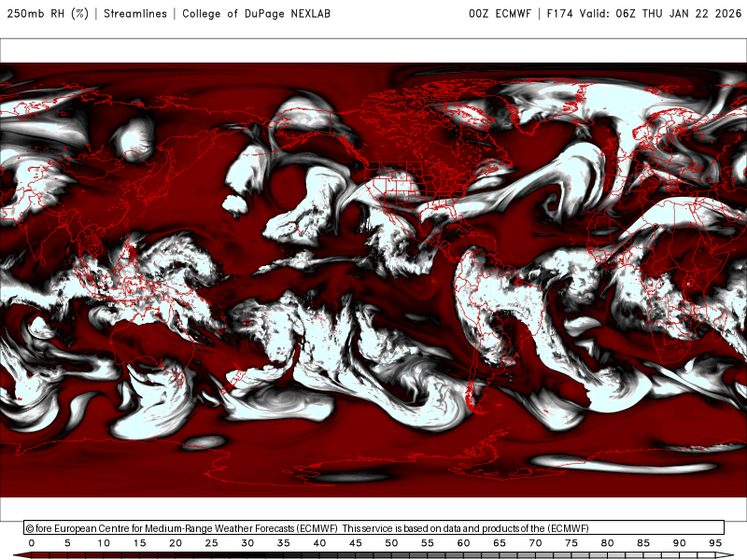Click the '60' legend scale label

[463, 543]
